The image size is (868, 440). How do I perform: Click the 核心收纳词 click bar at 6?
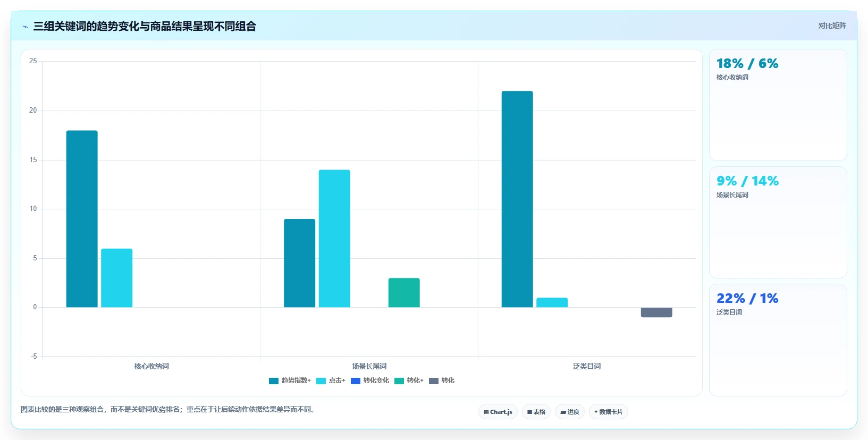[117, 278]
